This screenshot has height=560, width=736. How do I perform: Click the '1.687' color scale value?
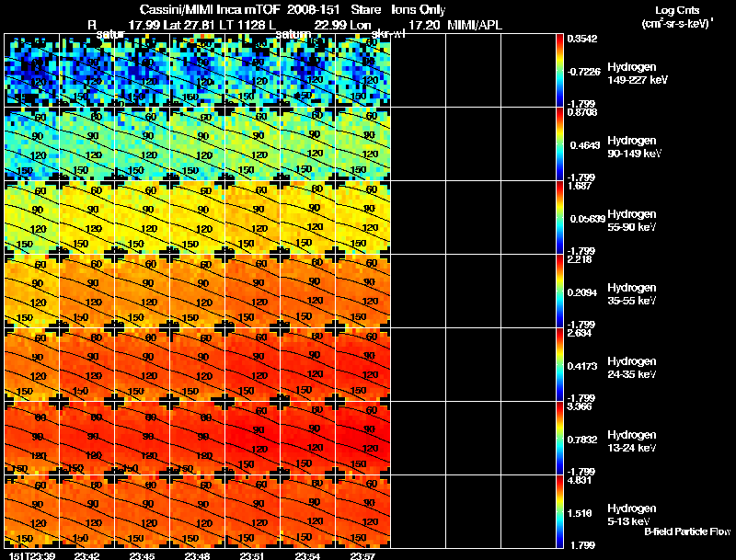pos(580,186)
